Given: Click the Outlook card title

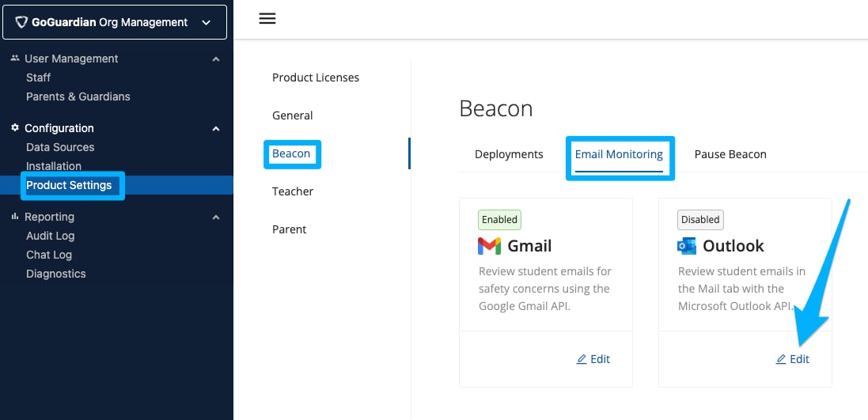Looking at the screenshot, I should 733,246.
